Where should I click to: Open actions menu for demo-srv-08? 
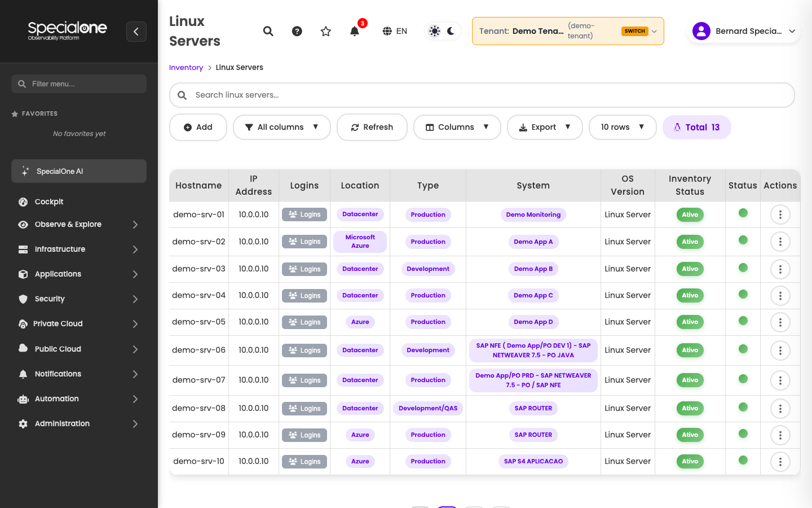click(x=780, y=409)
